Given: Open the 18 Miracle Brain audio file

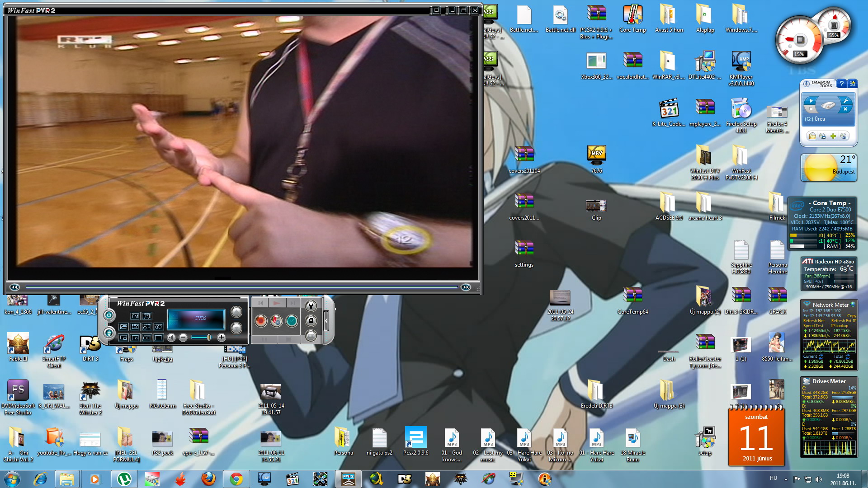Looking at the screenshot, I should pyautogui.click(x=632, y=445).
